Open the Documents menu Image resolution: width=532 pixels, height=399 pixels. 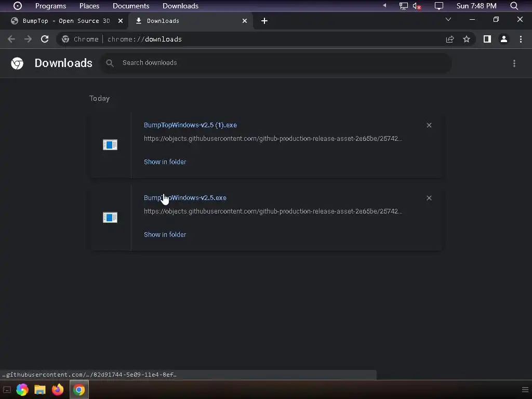131,6
